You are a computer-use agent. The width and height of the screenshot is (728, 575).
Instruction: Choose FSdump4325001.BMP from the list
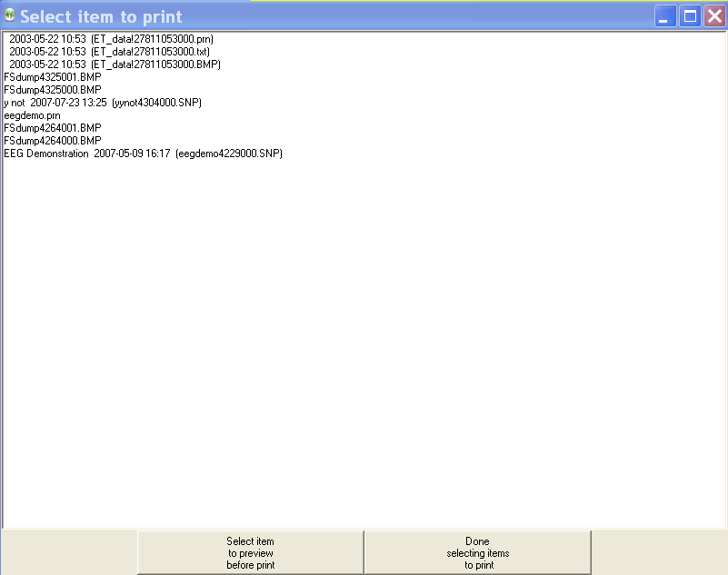coord(53,77)
